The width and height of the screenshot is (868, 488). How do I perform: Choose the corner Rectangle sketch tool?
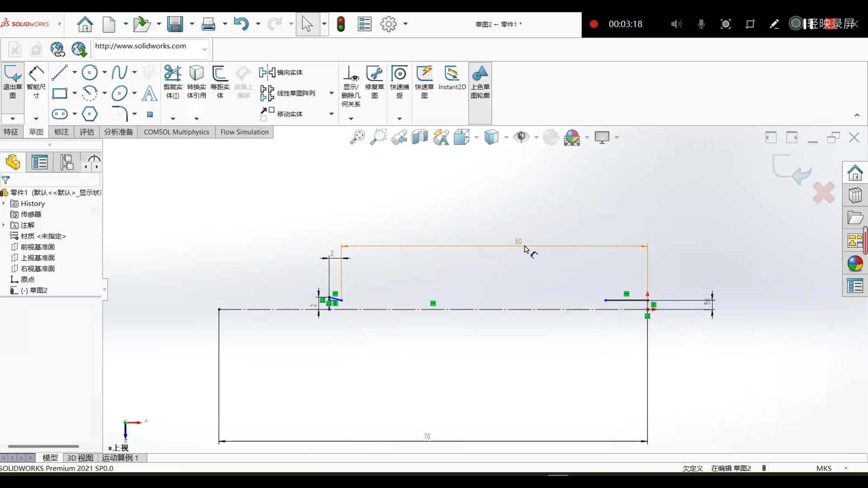(x=60, y=94)
